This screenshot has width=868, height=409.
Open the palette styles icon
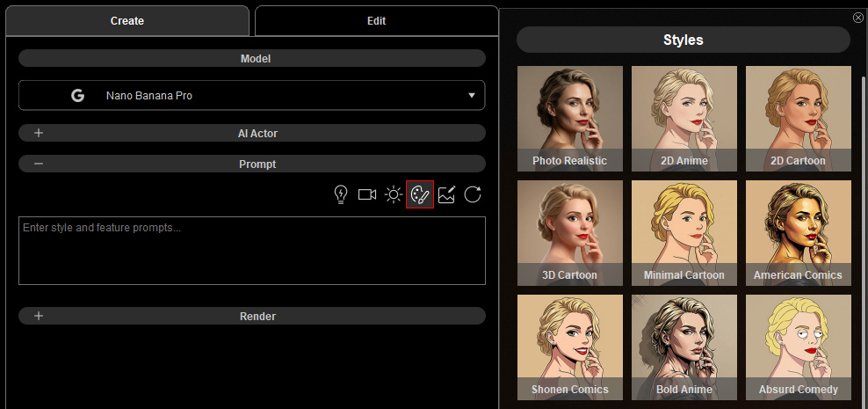[420, 194]
